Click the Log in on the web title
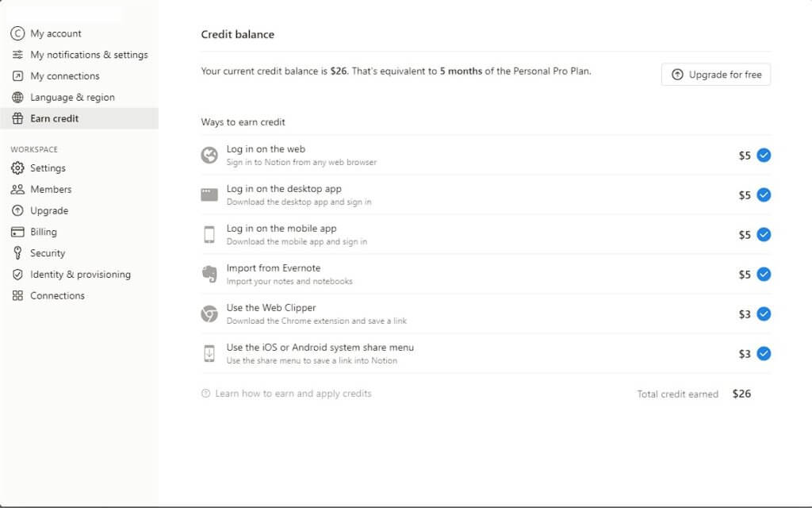Image resolution: width=812 pixels, height=508 pixels. coord(266,148)
